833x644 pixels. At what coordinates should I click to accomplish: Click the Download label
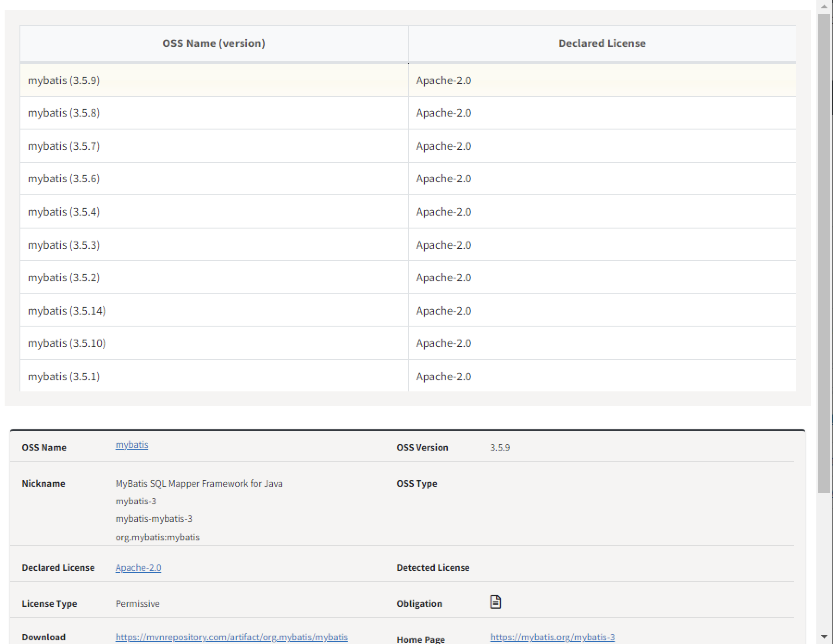[x=44, y=637]
